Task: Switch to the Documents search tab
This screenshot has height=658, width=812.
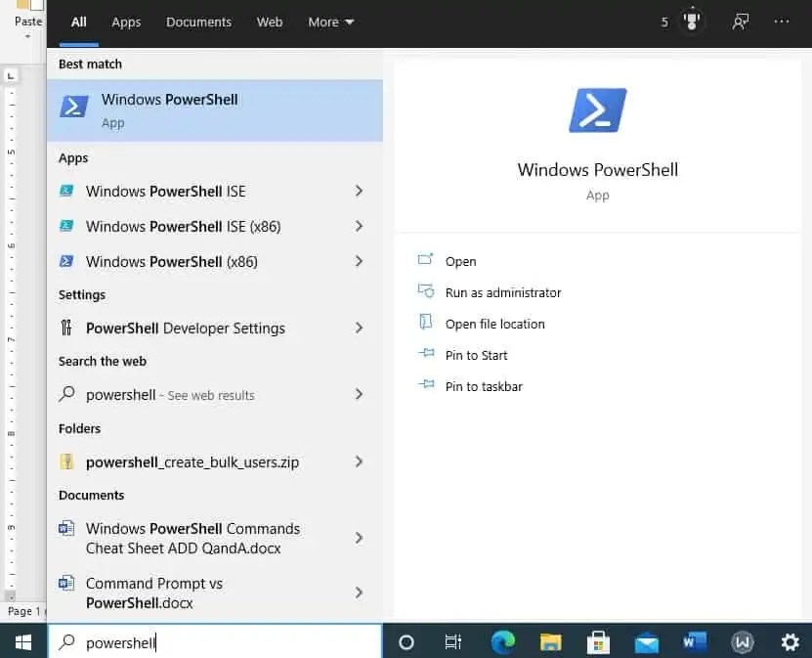Action: tap(198, 22)
